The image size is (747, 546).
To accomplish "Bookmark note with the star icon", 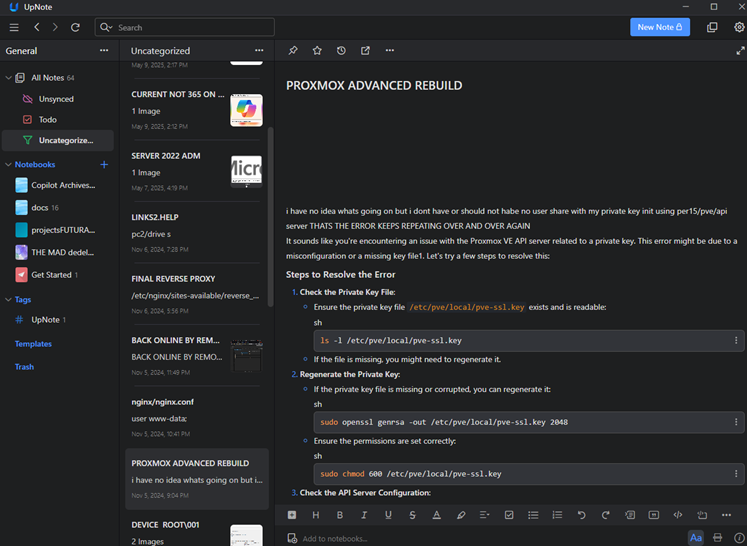I will click(x=317, y=50).
